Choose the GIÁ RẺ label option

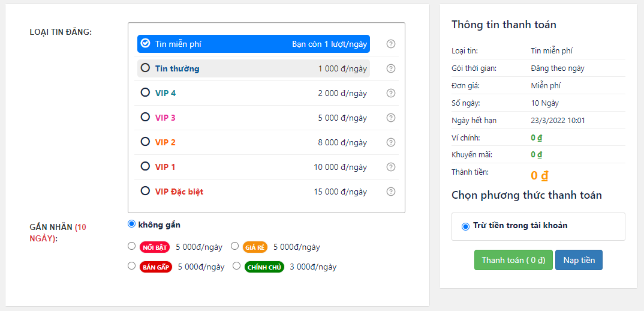point(235,246)
